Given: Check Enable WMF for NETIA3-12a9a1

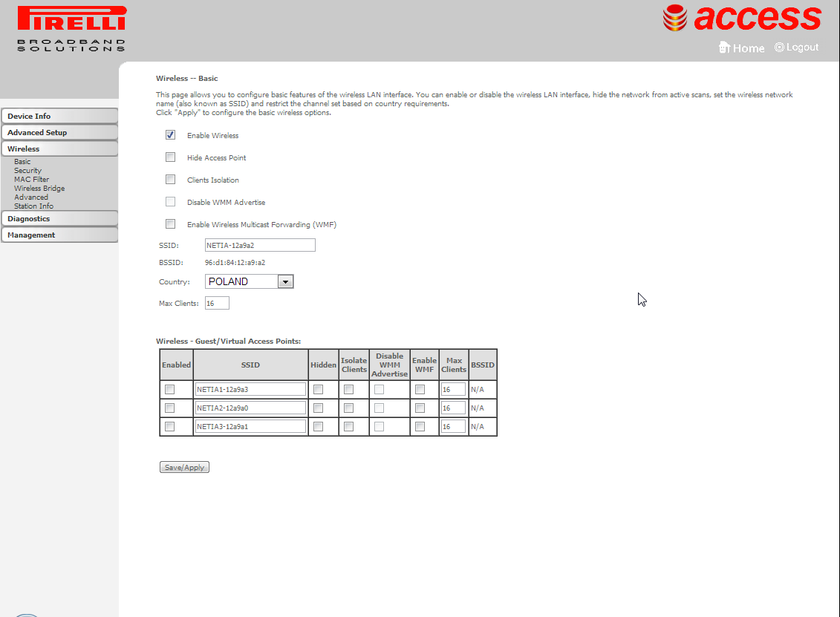Looking at the screenshot, I should pos(420,427).
